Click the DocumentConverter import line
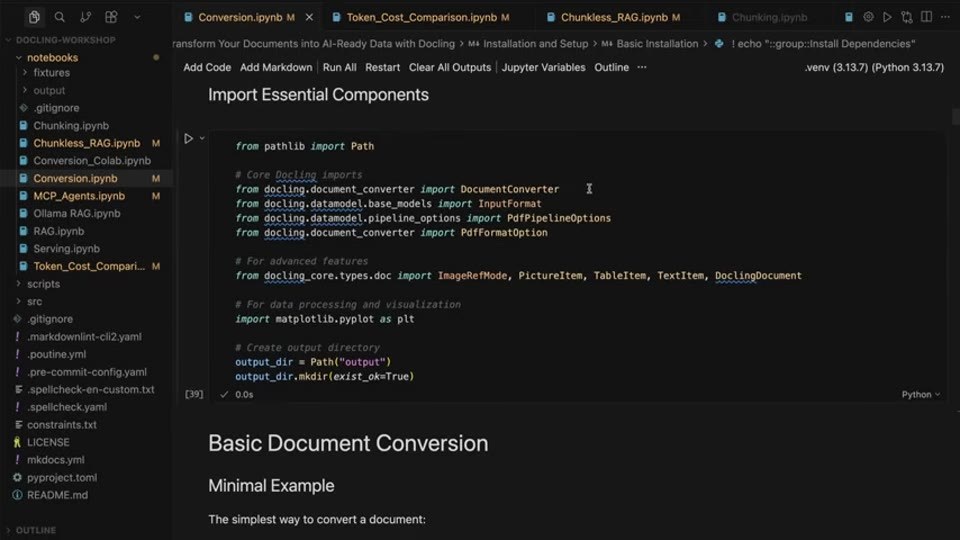The image size is (960, 540). coord(397,189)
